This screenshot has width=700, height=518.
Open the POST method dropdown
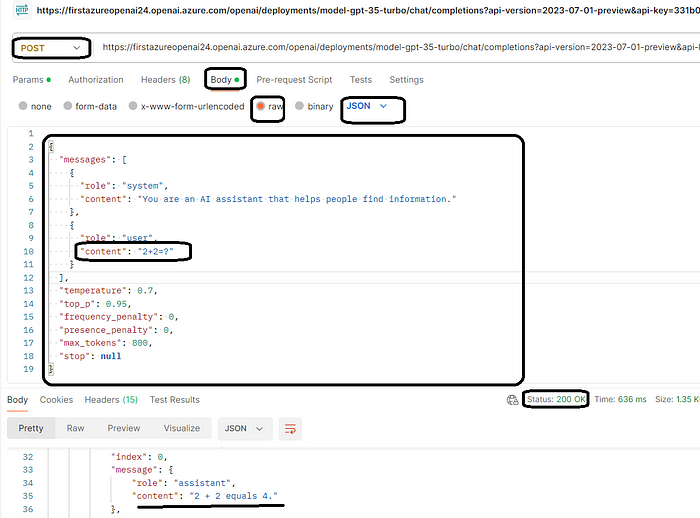[x=51, y=48]
